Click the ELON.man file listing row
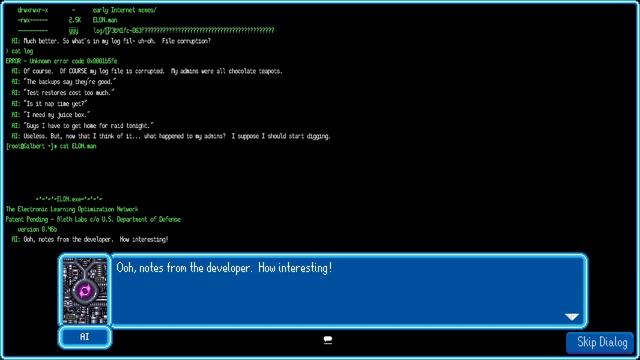This screenshot has height=360, width=640. tap(67, 20)
